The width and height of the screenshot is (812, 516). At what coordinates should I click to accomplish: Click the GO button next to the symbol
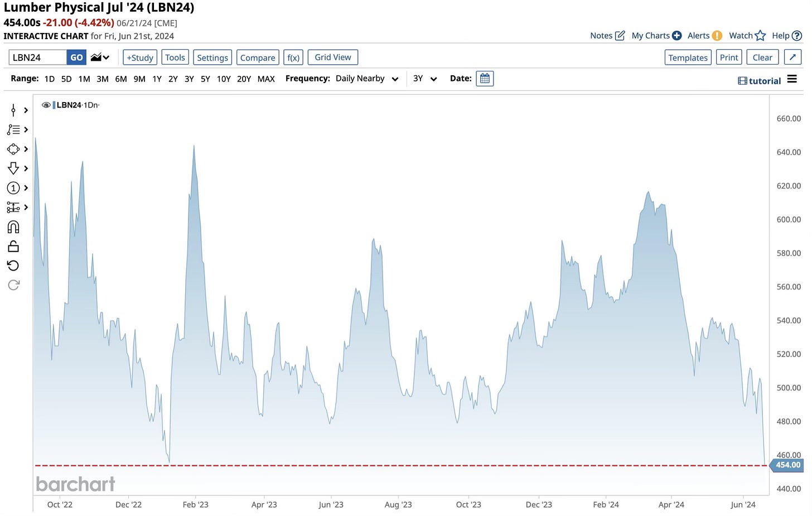pos(76,57)
